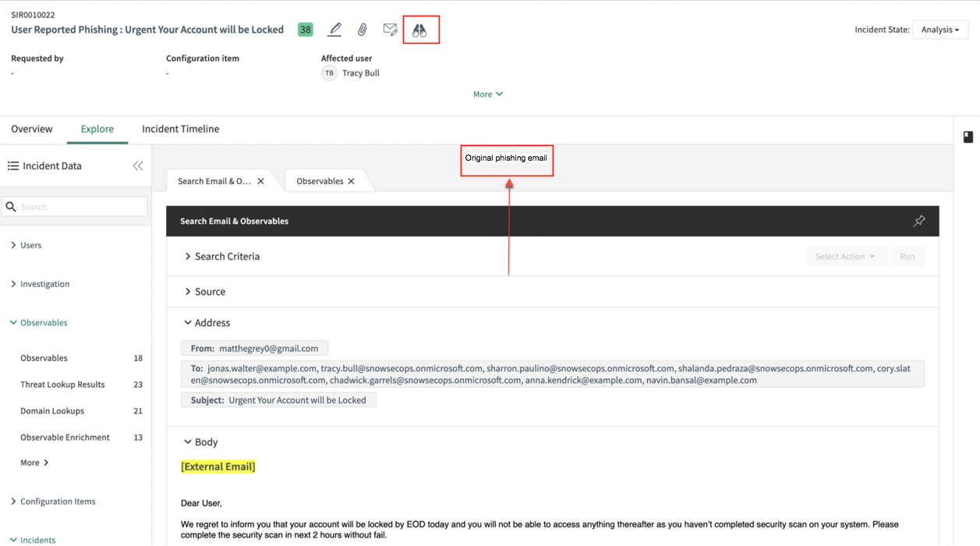
Task: Click the Configuration item field label
Action: coord(203,58)
